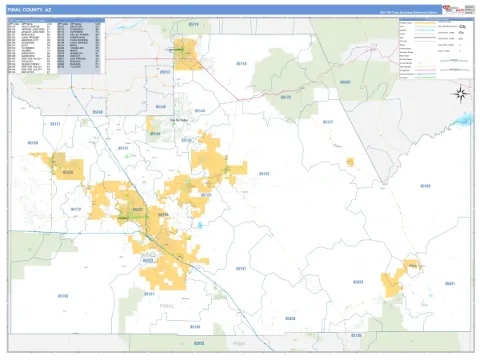
Task: Click the publisher logo in the header
Action: pyautogui.click(x=453, y=9)
